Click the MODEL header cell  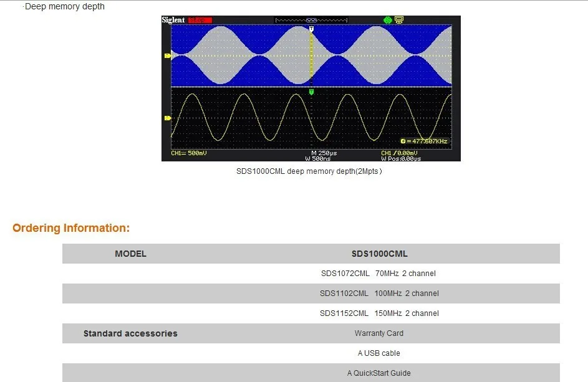coord(130,254)
